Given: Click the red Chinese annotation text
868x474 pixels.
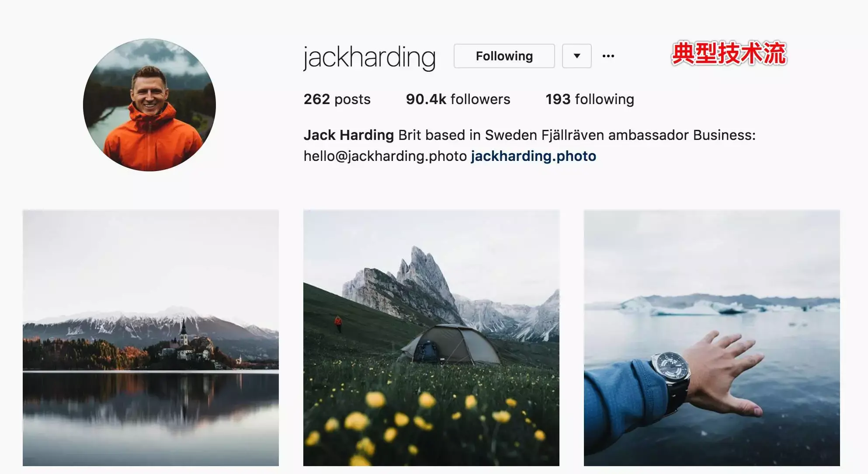Looking at the screenshot, I should (729, 54).
